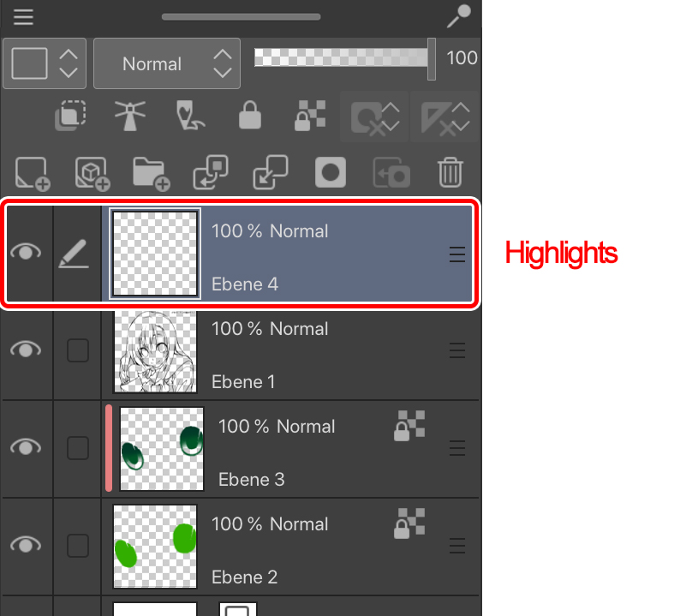The width and height of the screenshot is (692, 616).
Task: Hide the Ebene 1 layer
Action: (26, 350)
